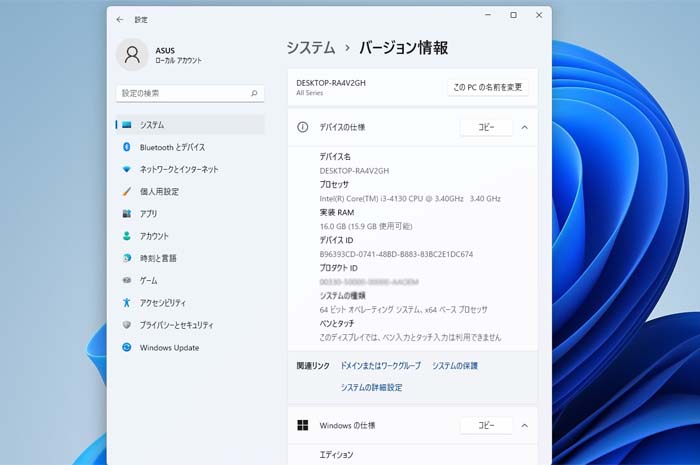The image size is (700, 465).
Task: Click the Intel Core i3-4130 processor text
Action: [410, 199]
